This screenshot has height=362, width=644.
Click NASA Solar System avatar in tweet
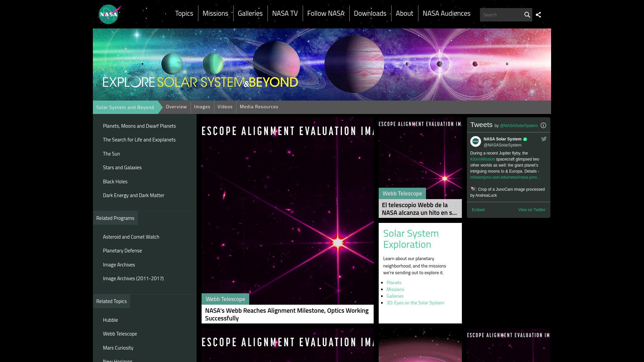pos(475,141)
